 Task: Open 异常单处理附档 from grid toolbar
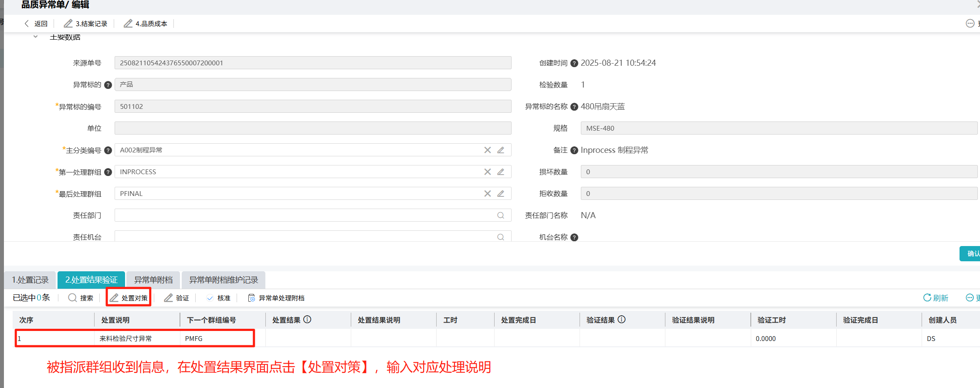(x=276, y=298)
